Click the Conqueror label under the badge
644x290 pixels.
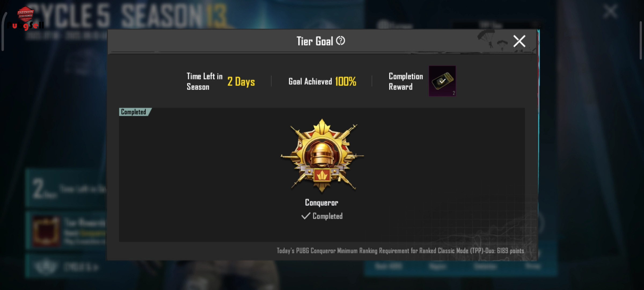[x=321, y=202]
